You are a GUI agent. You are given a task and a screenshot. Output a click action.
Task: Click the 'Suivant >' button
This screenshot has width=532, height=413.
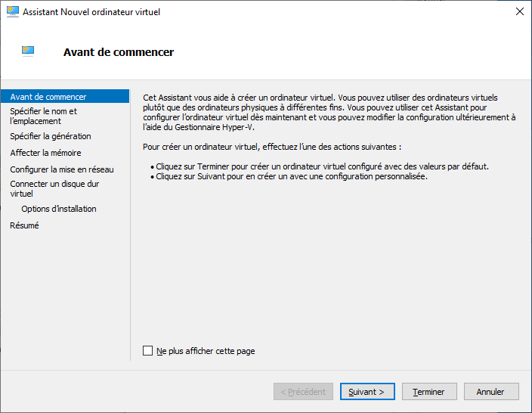(x=367, y=392)
